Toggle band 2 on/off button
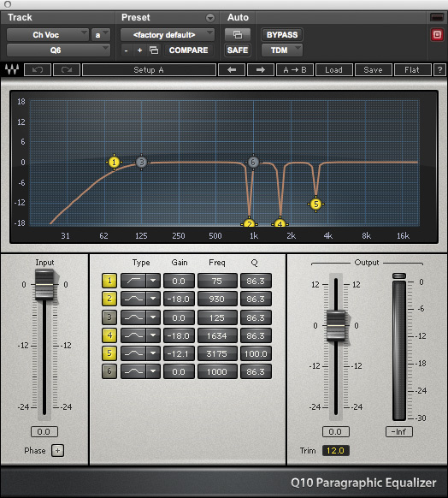The image size is (448, 498). coord(109,299)
